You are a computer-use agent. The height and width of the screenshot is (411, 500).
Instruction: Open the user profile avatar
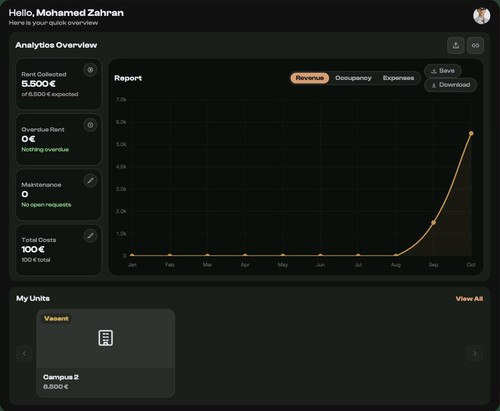pos(481,15)
